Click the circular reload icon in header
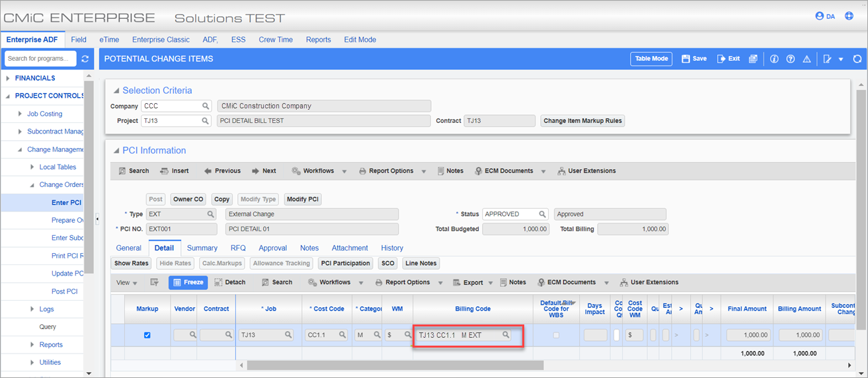 tap(857, 59)
